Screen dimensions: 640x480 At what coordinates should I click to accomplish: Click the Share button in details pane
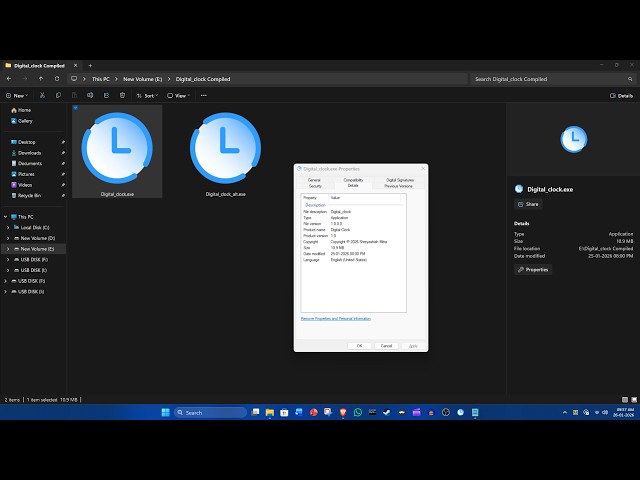pos(528,204)
